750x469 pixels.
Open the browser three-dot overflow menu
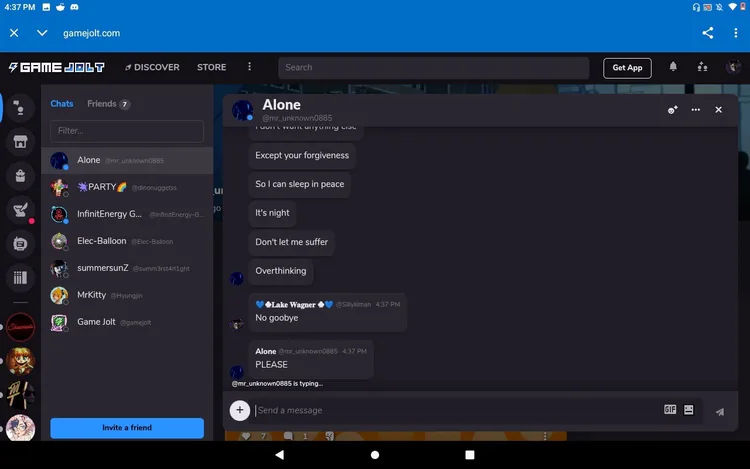[735, 33]
